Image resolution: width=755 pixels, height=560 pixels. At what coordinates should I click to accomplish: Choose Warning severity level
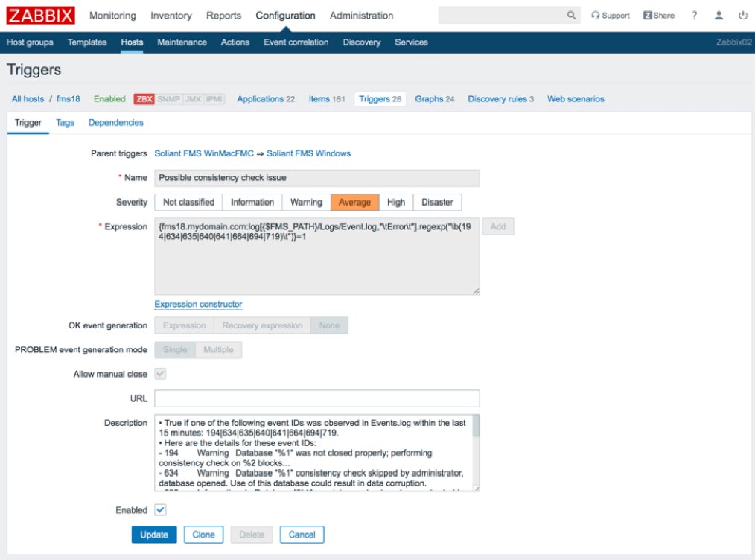[x=306, y=203]
